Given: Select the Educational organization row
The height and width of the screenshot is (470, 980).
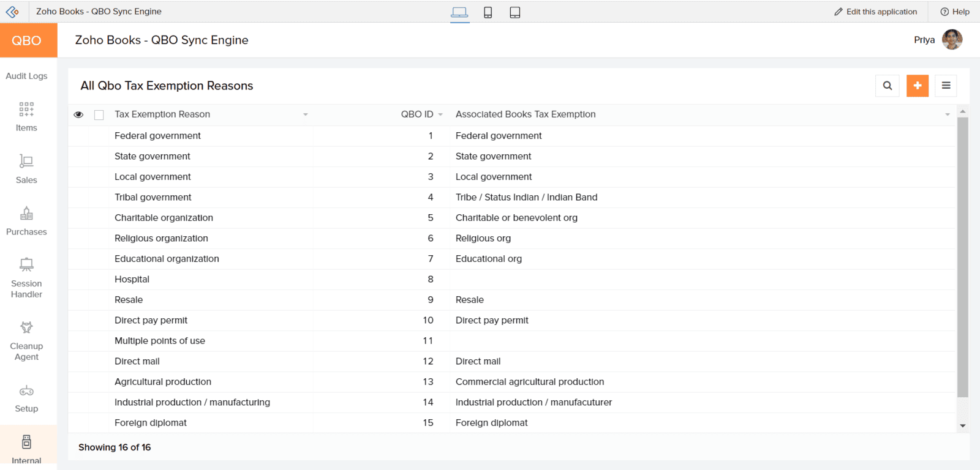Looking at the screenshot, I should click(511, 259).
